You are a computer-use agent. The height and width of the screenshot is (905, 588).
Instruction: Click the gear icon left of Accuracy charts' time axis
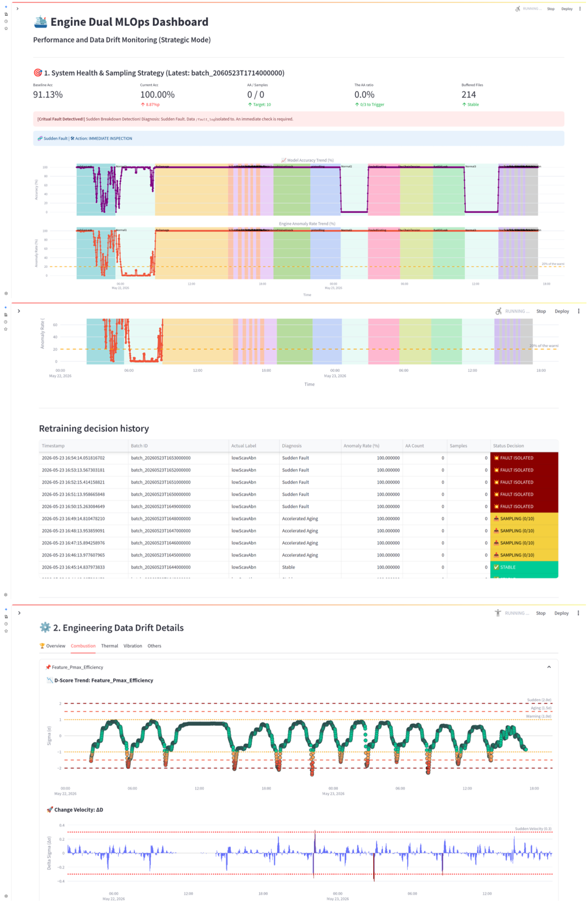coord(6,294)
